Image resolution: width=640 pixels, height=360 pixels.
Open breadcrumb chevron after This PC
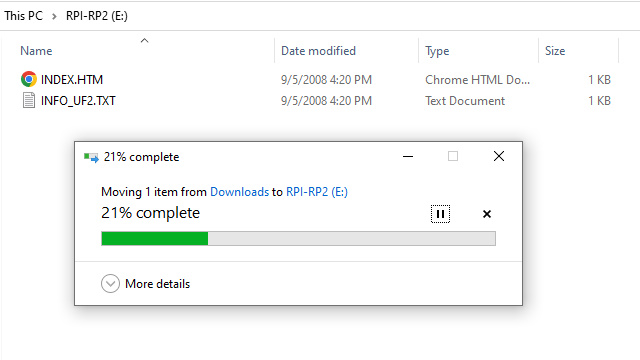click(x=54, y=16)
